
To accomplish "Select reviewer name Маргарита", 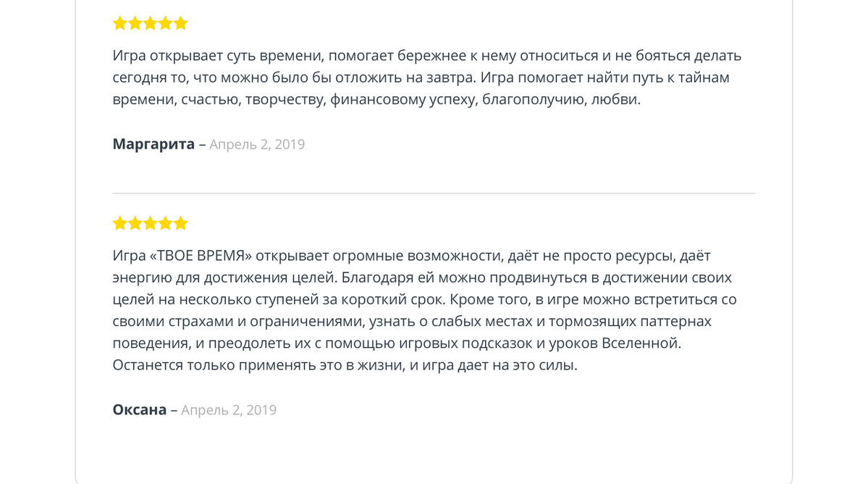I will coord(153,144).
